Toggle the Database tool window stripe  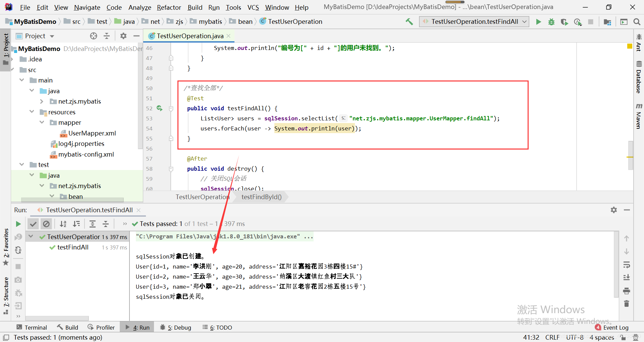(639, 77)
